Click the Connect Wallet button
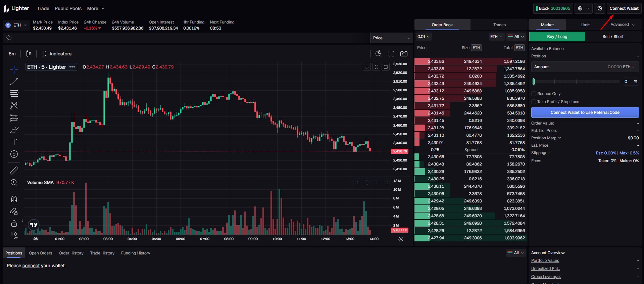Image resolution: width=644 pixels, height=284 pixels. pyautogui.click(x=624, y=8)
